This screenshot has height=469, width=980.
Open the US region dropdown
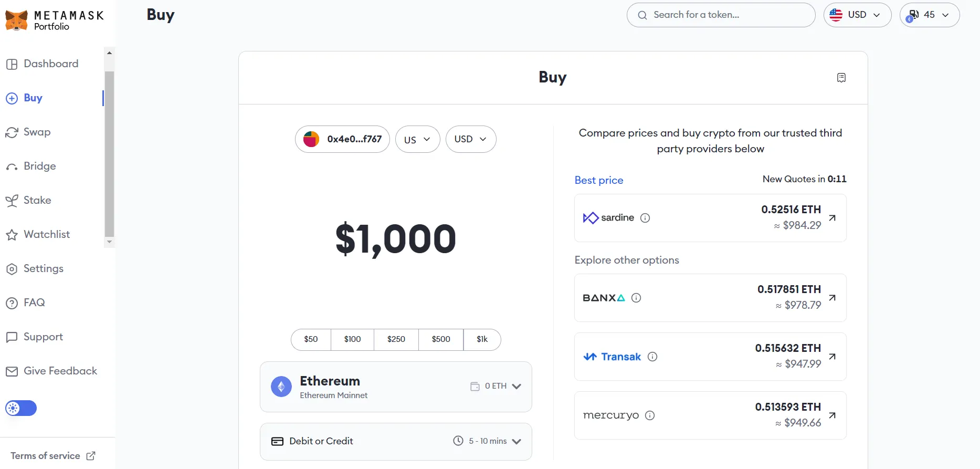pos(417,139)
